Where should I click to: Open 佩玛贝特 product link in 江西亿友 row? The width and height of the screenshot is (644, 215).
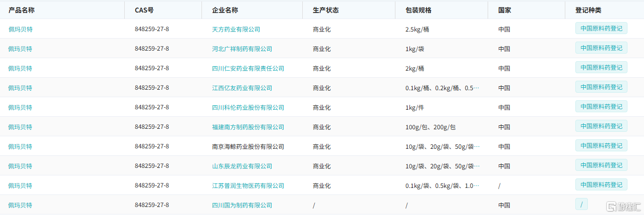point(20,88)
